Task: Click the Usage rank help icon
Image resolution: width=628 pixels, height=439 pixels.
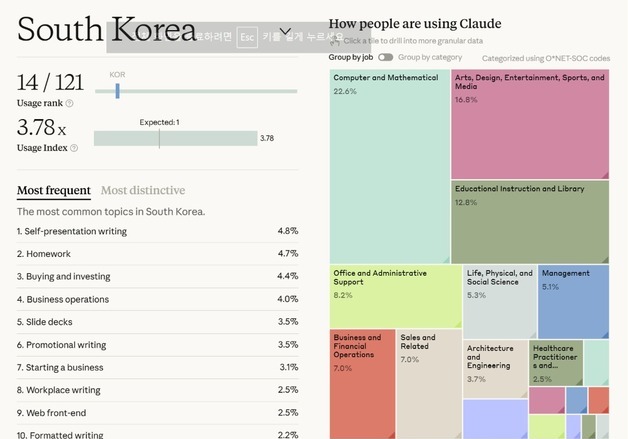Action: pyautogui.click(x=69, y=103)
